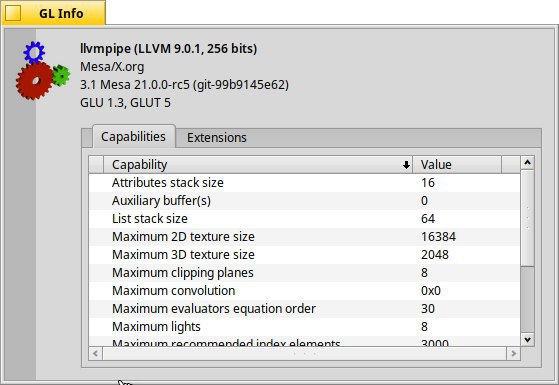The height and width of the screenshot is (385, 559).
Task: Click the horizontal scrollbar thumb
Action: click(x=304, y=354)
